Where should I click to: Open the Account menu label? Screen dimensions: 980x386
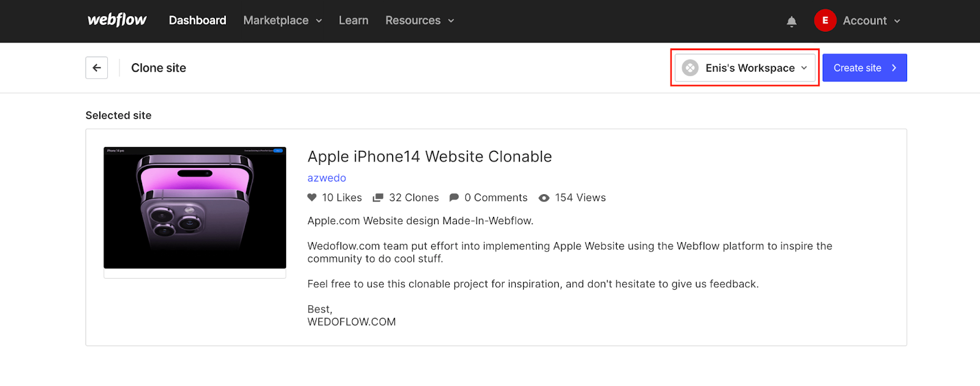coord(864,20)
